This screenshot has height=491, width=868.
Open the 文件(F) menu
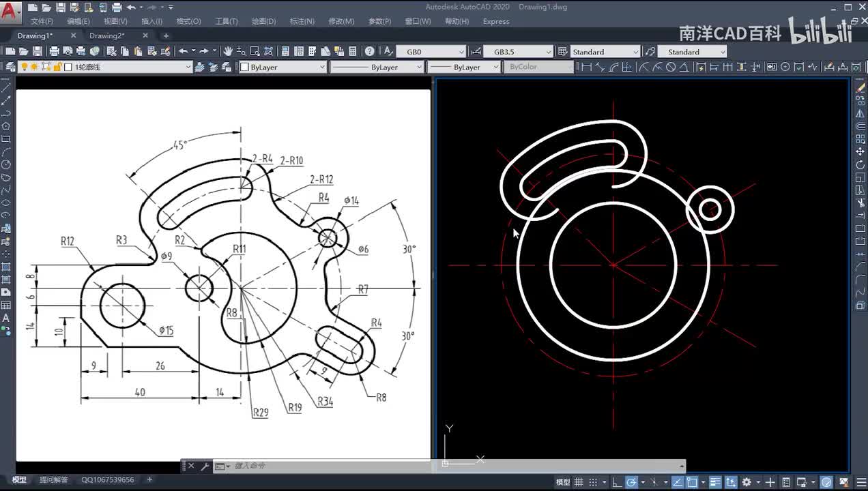[x=42, y=21]
